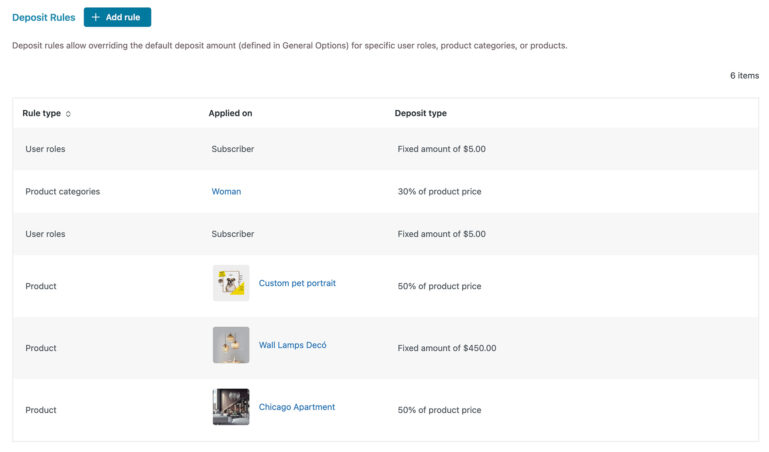Select the second Subscriber rule cell
Screen dimensions: 769x452
click(x=233, y=234)
